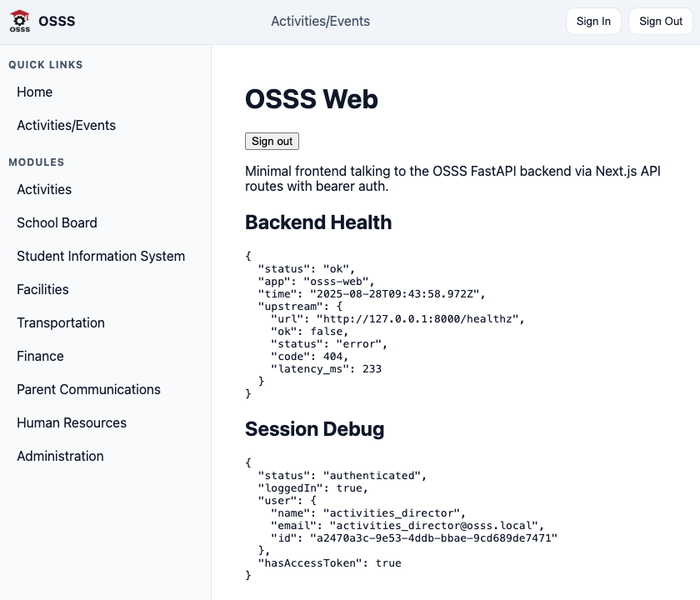
Task: Open Activities/Events in the top navigation
Action: [320, 21]
